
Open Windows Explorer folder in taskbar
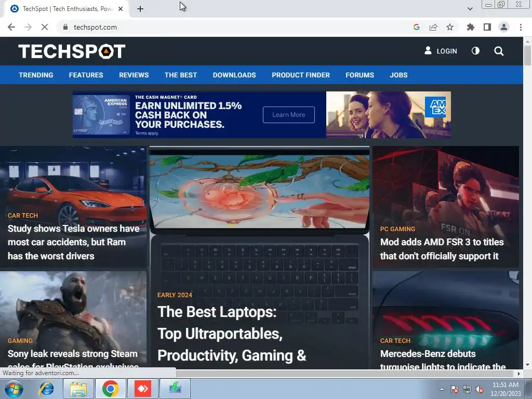click(x=78, y=389)
